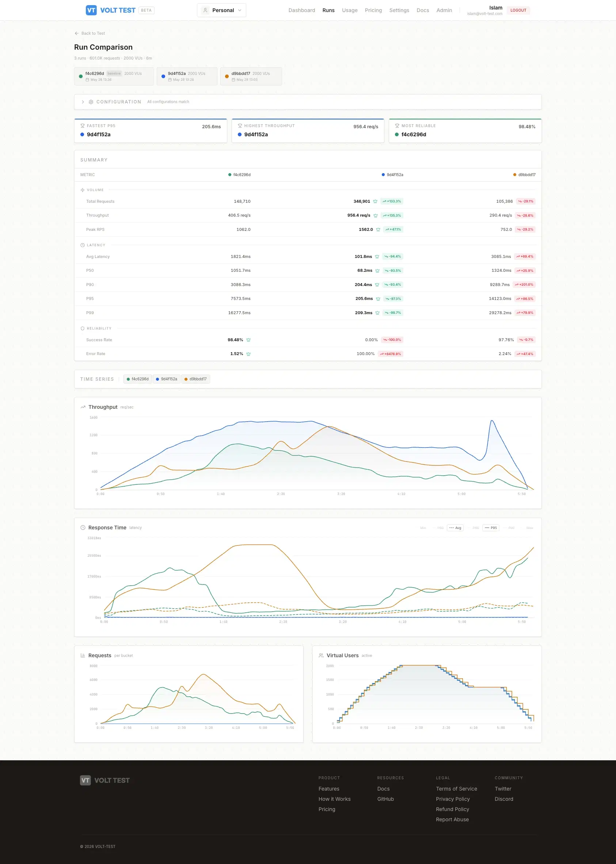616x864 pixels.
Task: Click the bar chart icon beside Requests title
Action: [83, 656]
